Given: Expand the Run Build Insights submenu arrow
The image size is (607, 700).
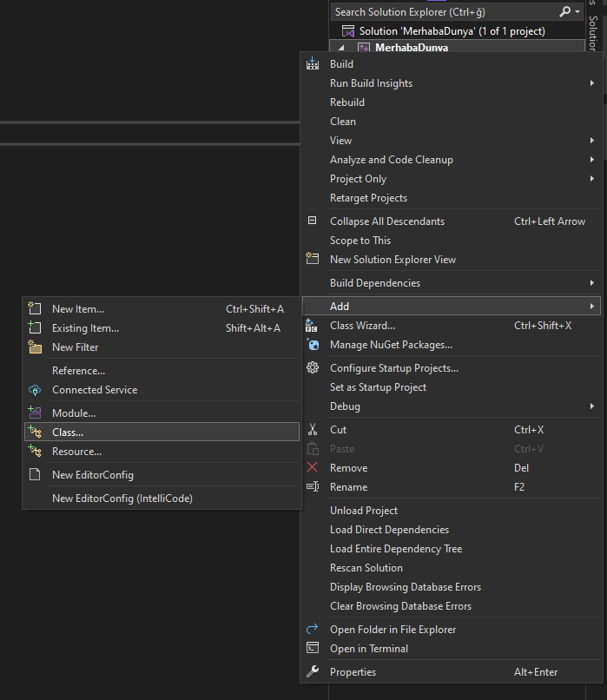Looking at the screenshot, I should [x=592, y=83].
